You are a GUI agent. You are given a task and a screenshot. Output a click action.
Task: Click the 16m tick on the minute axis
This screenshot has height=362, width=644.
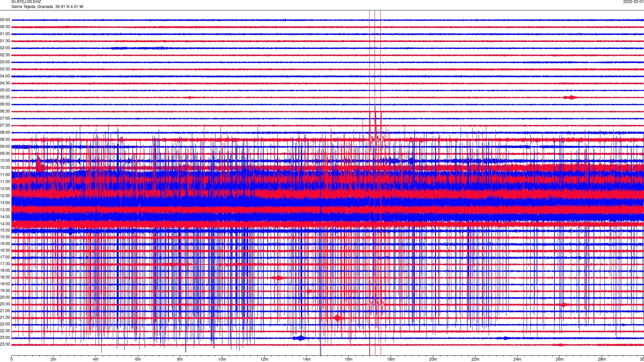point(349,359)
